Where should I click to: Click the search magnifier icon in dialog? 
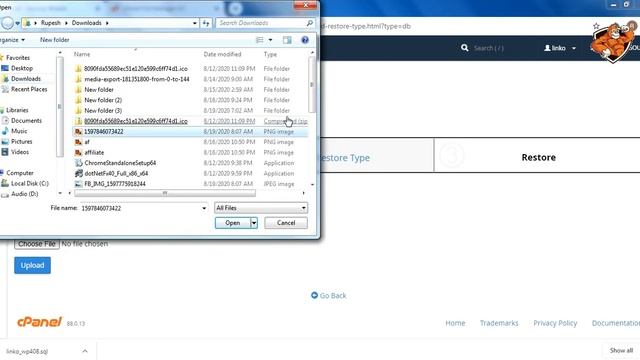pyautogui.click(x=310, y=23)
